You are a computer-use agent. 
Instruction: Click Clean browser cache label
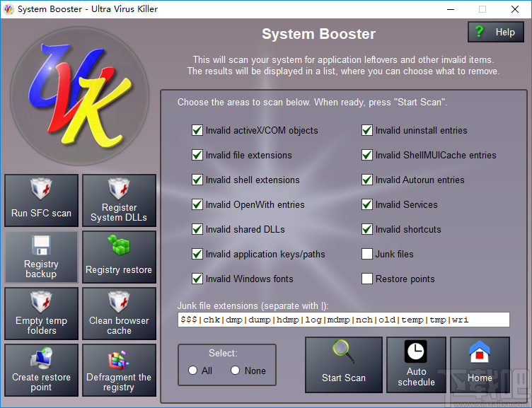point(119,325)
